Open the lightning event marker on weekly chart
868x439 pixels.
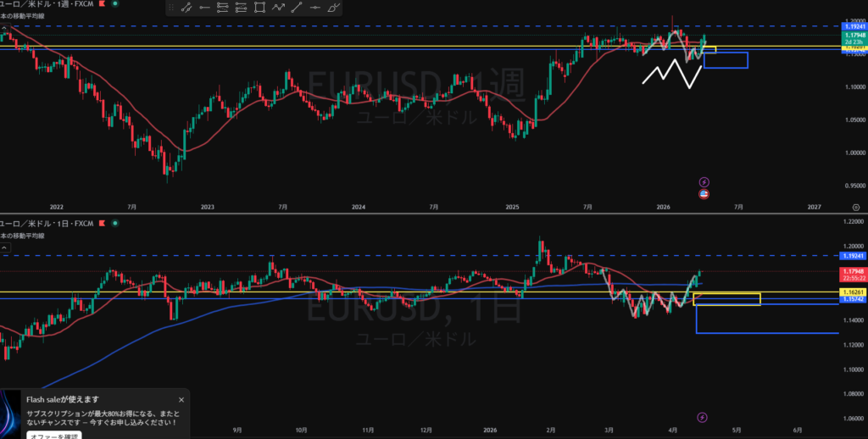click(x=704, y=181)
